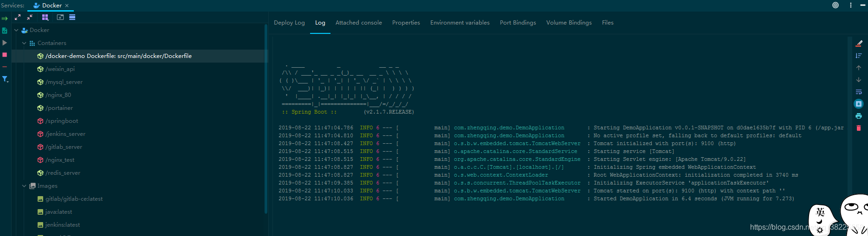868x236 pixels.
Task: Expand all services tree nodes
Action: coord(18,17)
